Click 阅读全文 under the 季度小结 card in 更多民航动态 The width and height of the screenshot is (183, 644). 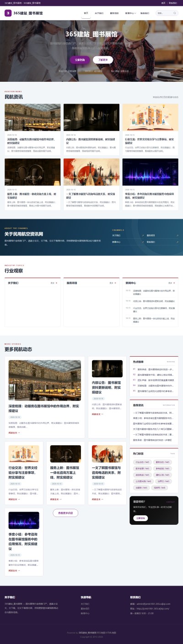coord(14,570)
